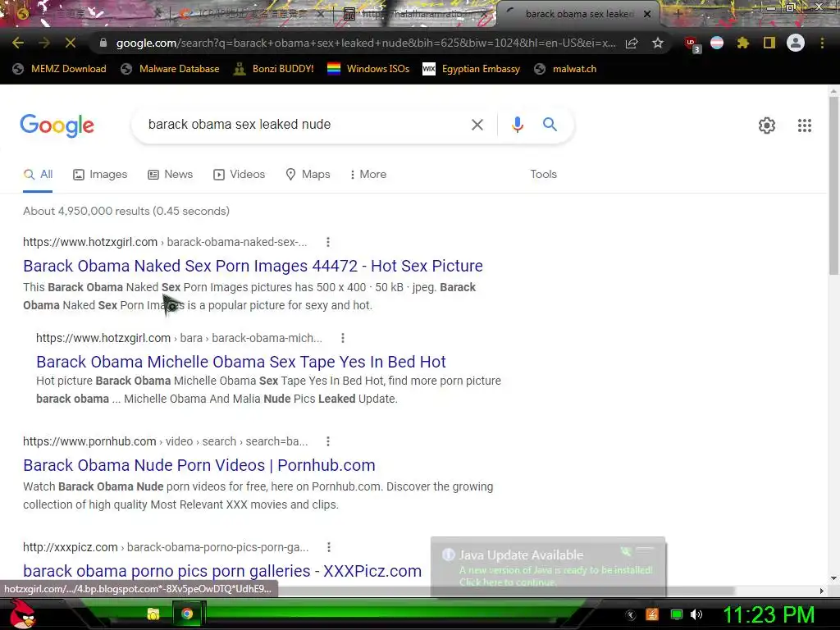Switch to the Videos results tab
Viewport: 840px width, 630px height.
[x=239, y=174]
